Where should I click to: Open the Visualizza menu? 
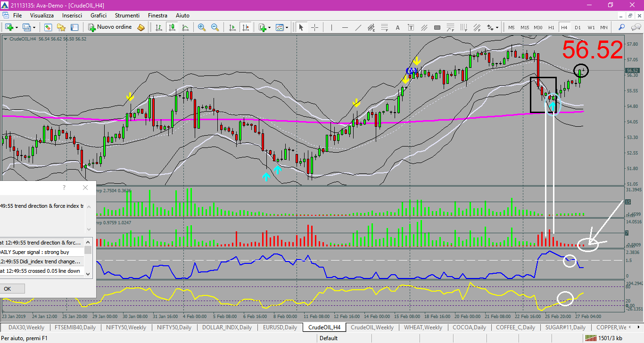[x=42, y=16]
